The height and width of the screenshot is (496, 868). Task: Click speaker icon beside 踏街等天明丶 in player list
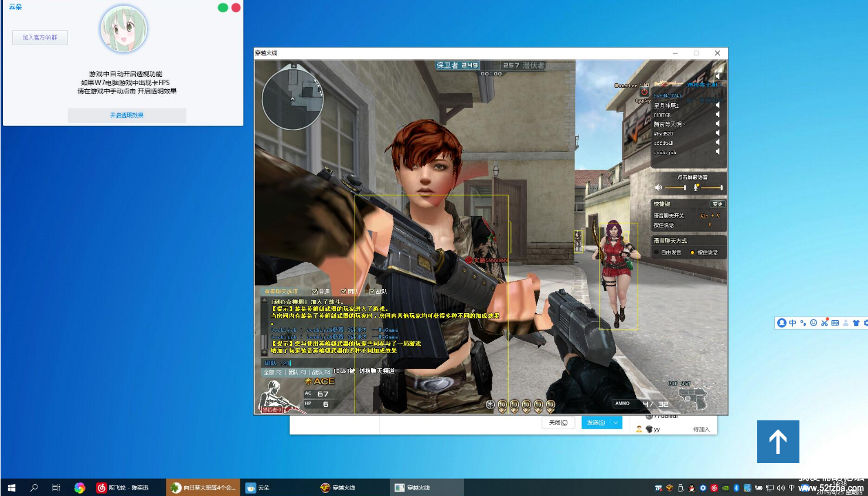click(x=718, y=124)
